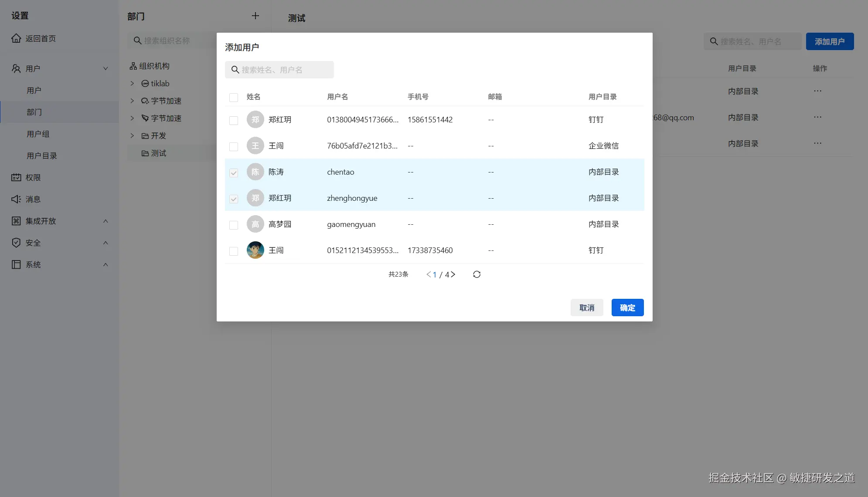Check the checkbox for gaomengyuan row

[x=234, y=225]
